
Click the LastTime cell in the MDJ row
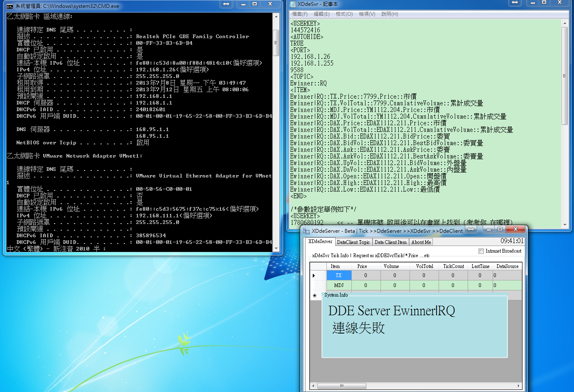click(480, 285)
